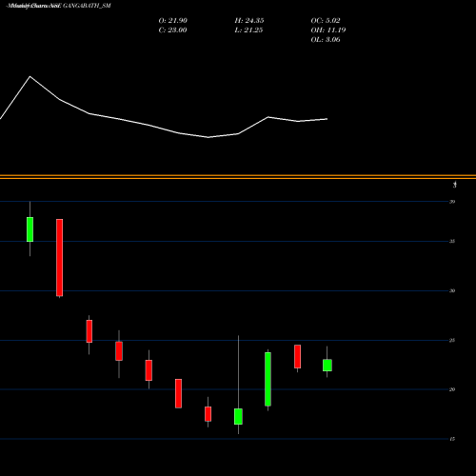Select the tall green candle rising to 24
This screenshot has height=476, width=476.
pyautogui.click(x=268, y=379)
